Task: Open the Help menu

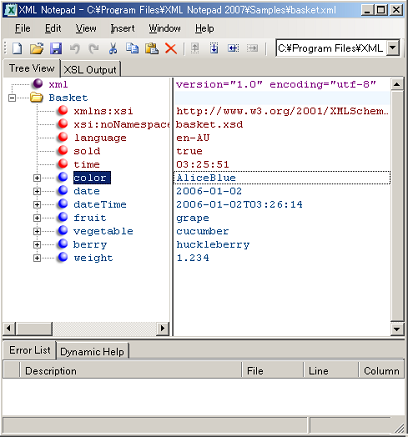Action: [205, 29]
